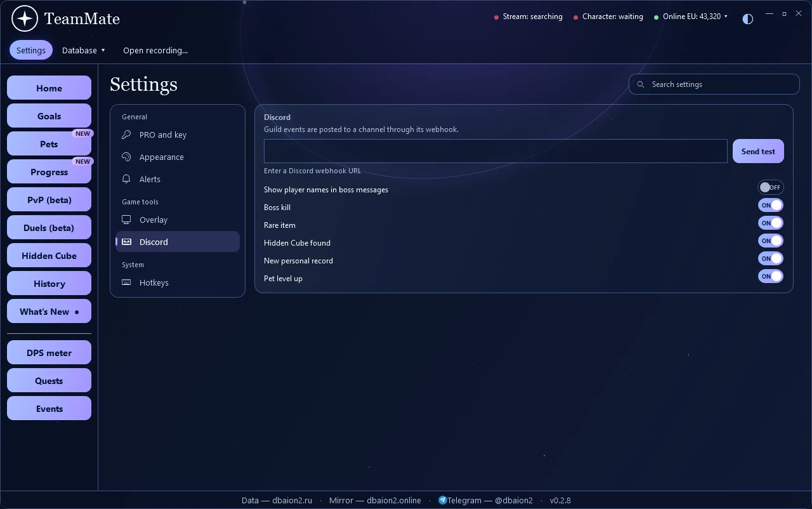Click the TeamMate star logo icon
This screenshot has width=812, height=509.
(x=25, y=18)
